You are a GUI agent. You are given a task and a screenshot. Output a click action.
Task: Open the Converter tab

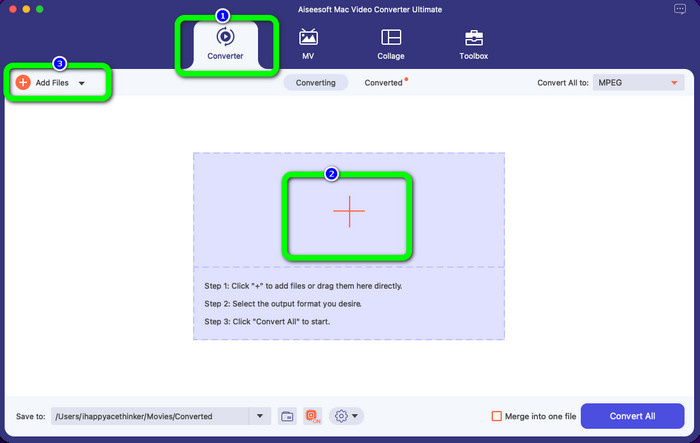coord(225,45)
